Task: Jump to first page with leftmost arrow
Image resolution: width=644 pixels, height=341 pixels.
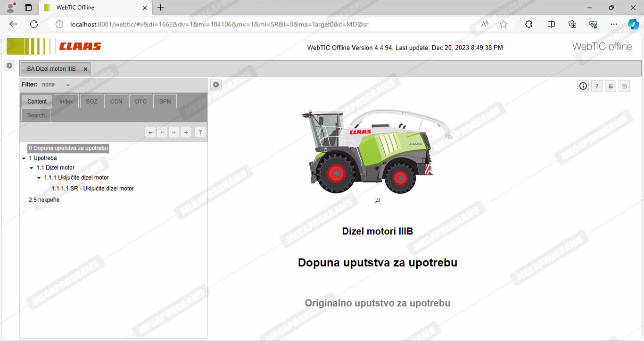Action: 150,133
